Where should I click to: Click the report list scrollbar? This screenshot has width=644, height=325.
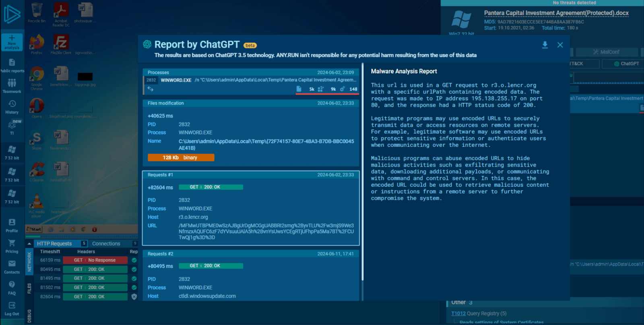click(362, 172)
